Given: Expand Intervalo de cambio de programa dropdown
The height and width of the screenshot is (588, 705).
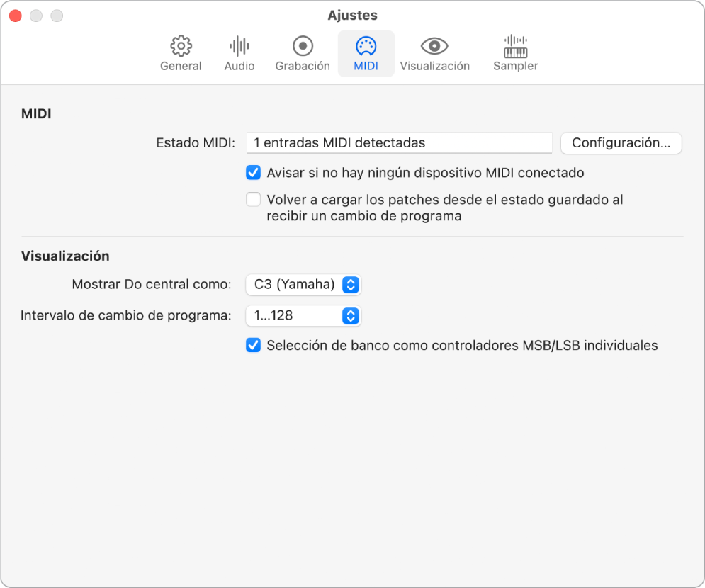Looking at the screenshot, I should 303,315.
